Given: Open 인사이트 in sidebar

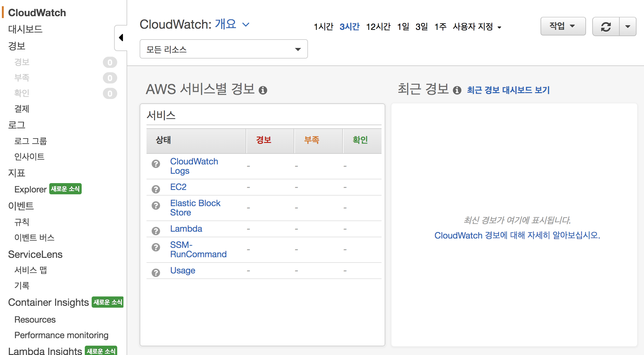Looking at the screenshot, I should click(29, 157).
